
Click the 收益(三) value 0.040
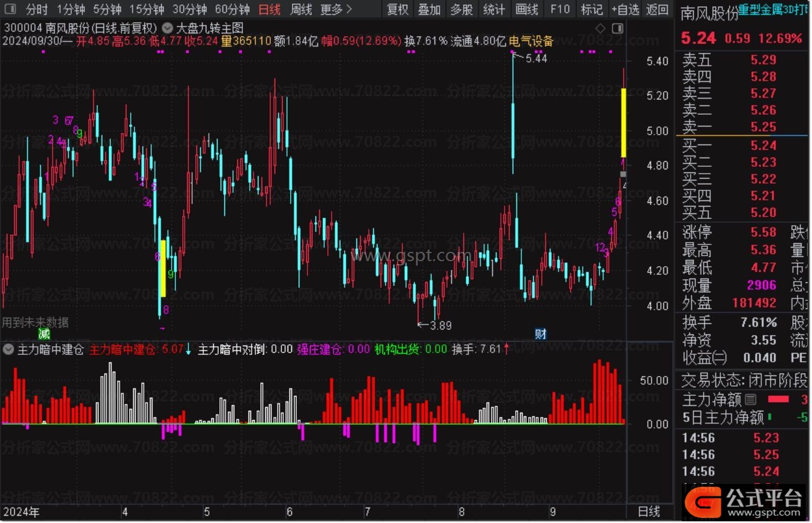[x=759, y=358]
